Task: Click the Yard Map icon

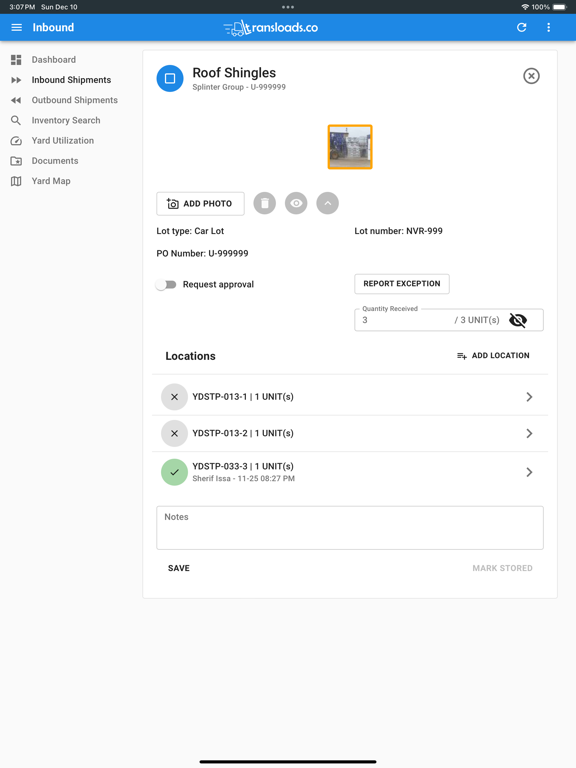Action: [x=16, y=181]
